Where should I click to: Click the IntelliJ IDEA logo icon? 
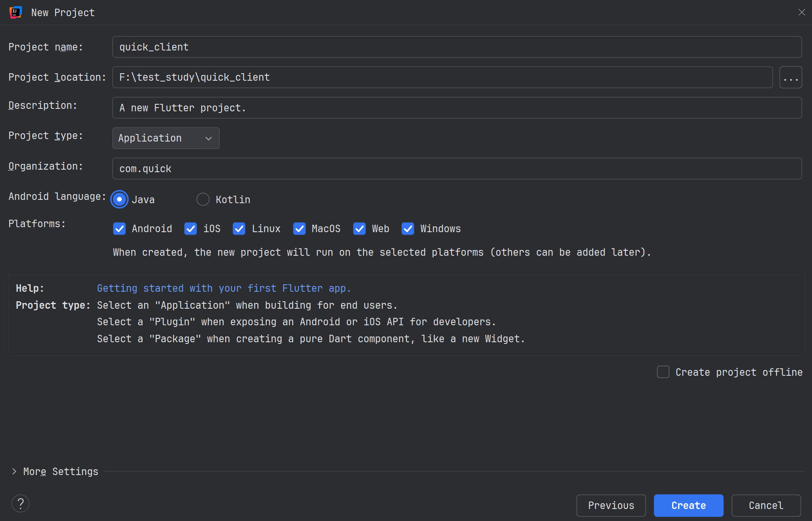click(15, 12)
